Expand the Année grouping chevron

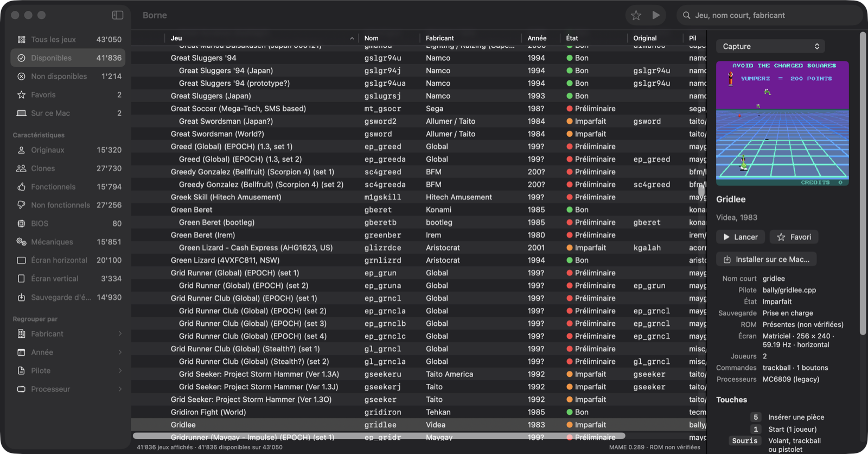tap(120, 352)
